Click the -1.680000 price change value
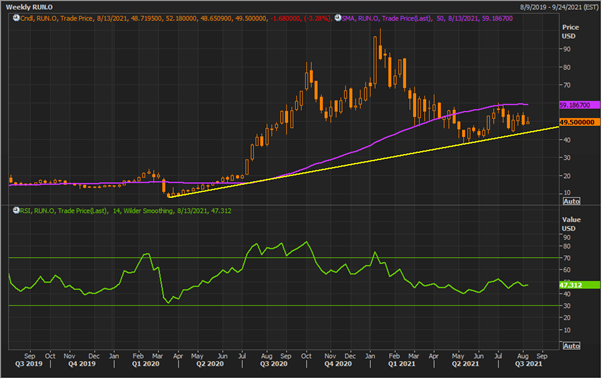 [284, 18]
